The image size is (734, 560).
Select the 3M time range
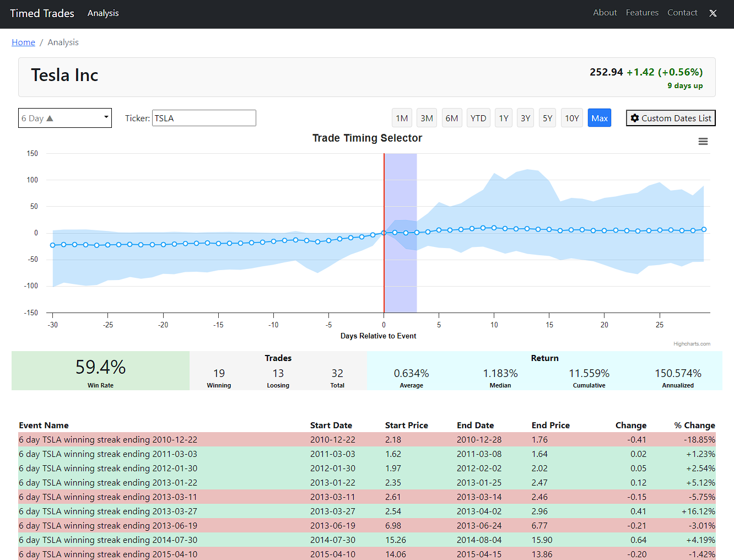point(427,118)
